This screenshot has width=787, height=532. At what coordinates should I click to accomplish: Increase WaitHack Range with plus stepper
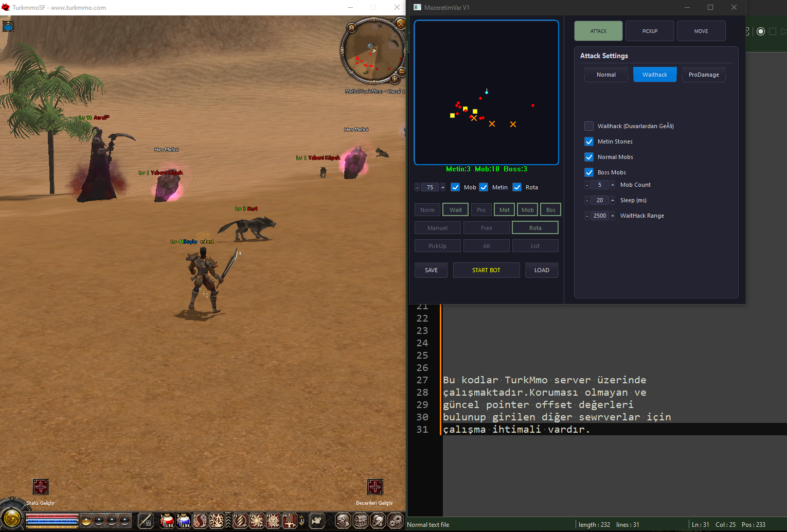tap(612, 216)
